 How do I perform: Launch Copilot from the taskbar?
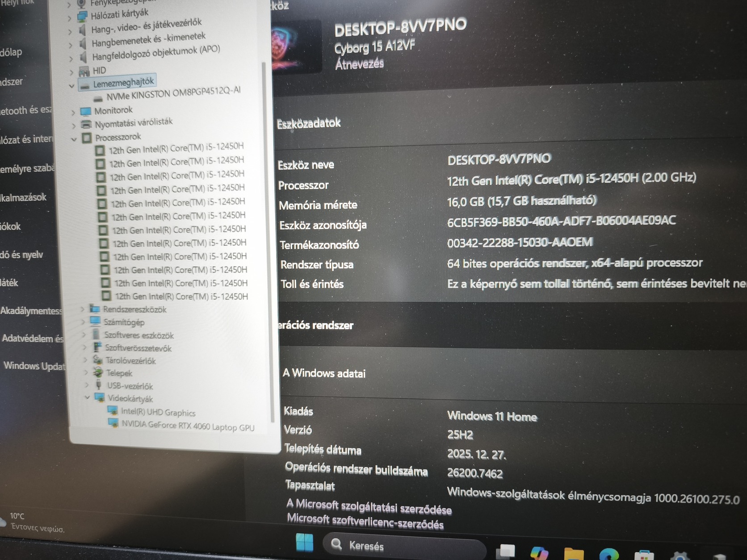(539, 553)
